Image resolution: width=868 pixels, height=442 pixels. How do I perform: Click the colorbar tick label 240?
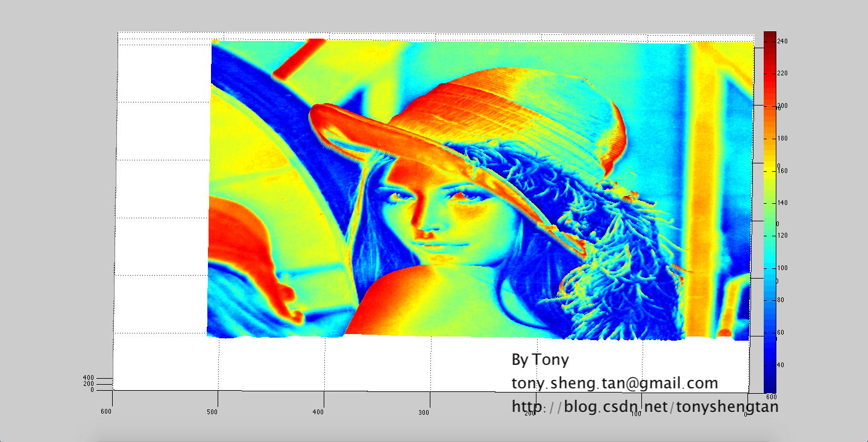783,41
